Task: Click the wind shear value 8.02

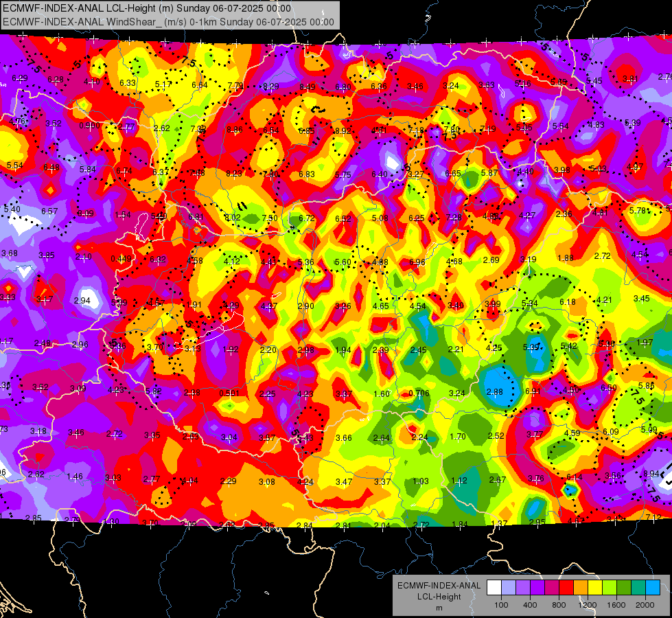Action: 232,218
